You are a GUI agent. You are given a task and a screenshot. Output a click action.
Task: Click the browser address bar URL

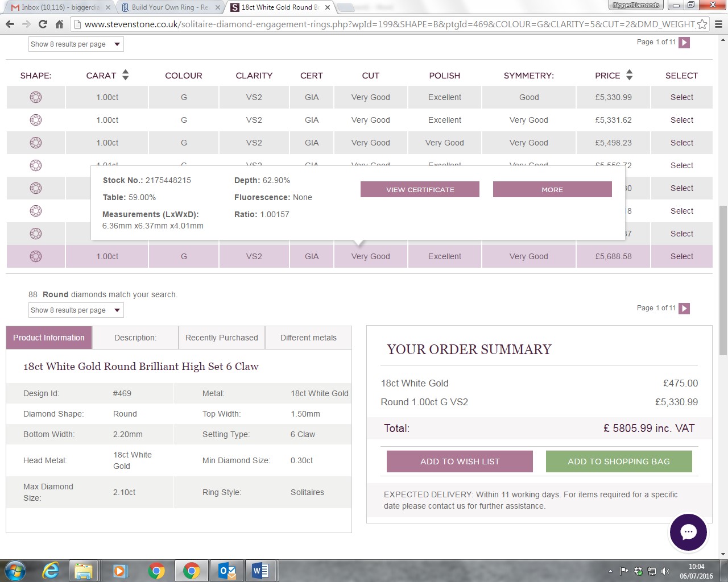[x=390, y=24]
